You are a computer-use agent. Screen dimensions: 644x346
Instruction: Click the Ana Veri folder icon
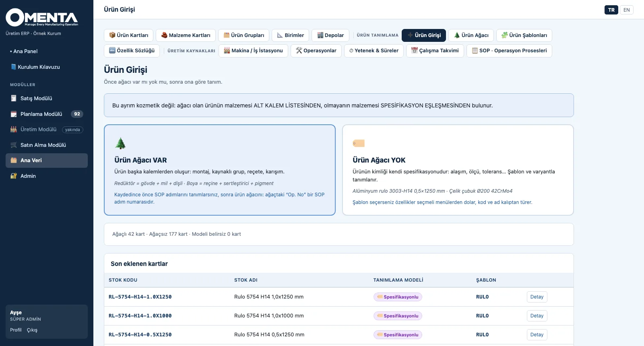click(x=14, y=160)
